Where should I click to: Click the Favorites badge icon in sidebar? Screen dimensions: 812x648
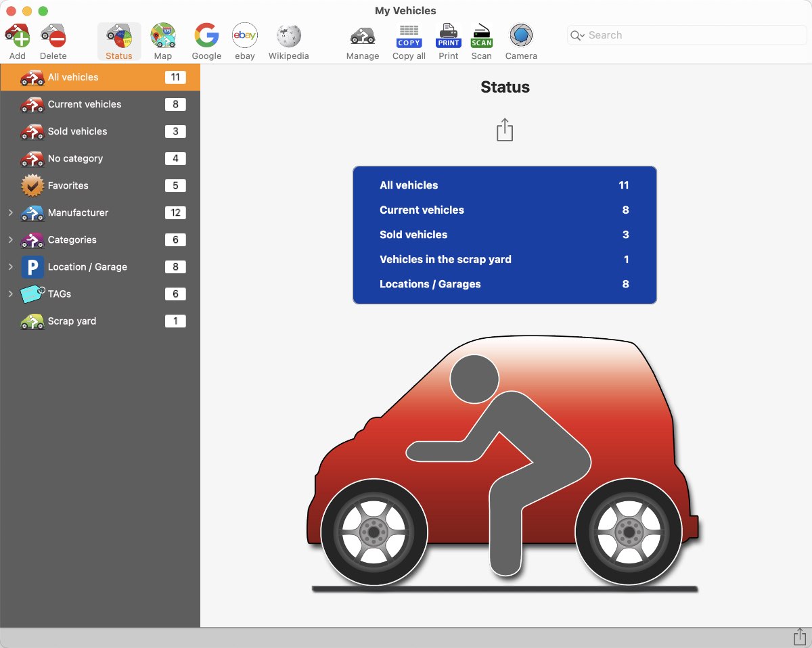point(32,185)
